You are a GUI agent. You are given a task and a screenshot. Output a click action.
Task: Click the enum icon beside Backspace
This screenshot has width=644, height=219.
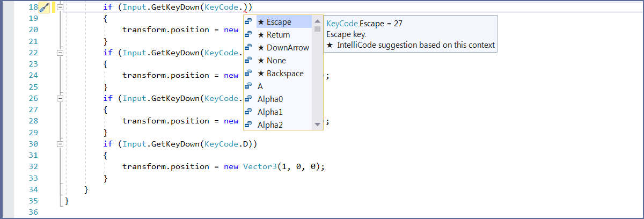click(248, 74)
